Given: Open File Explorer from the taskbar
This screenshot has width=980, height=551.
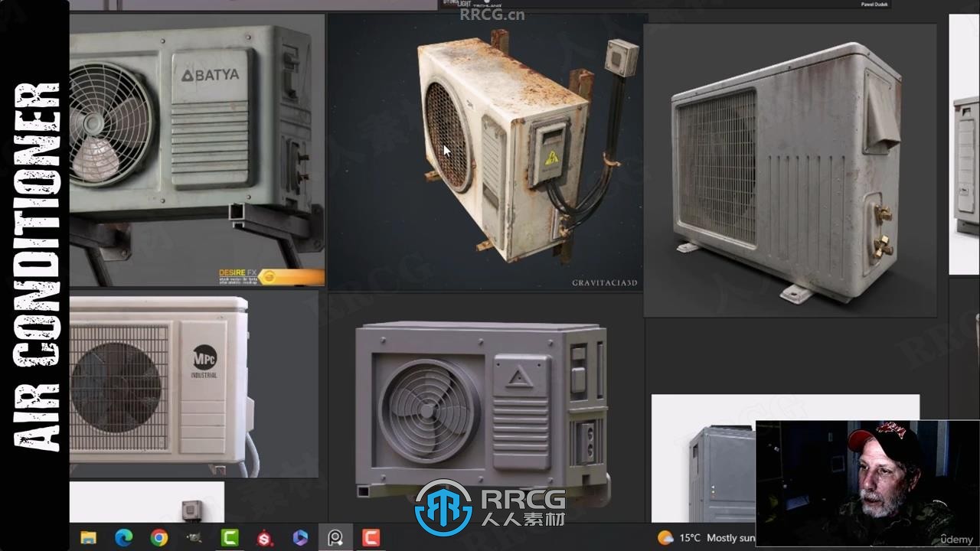Looking at the screenshot, I should (88, 538).
